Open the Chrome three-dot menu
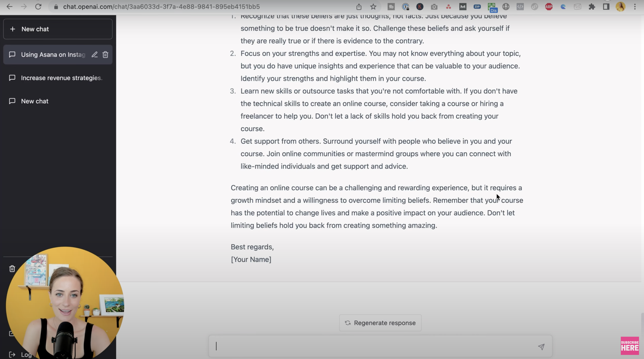 [x=635, y=7]
